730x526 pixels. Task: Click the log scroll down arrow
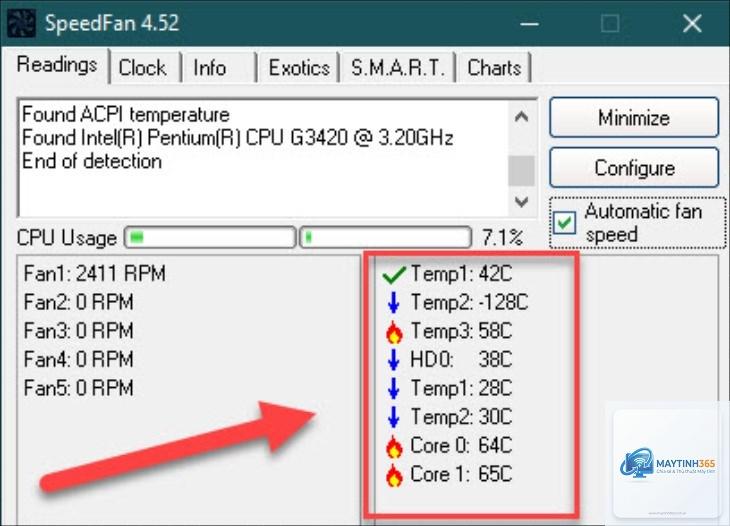click(521, 202)
